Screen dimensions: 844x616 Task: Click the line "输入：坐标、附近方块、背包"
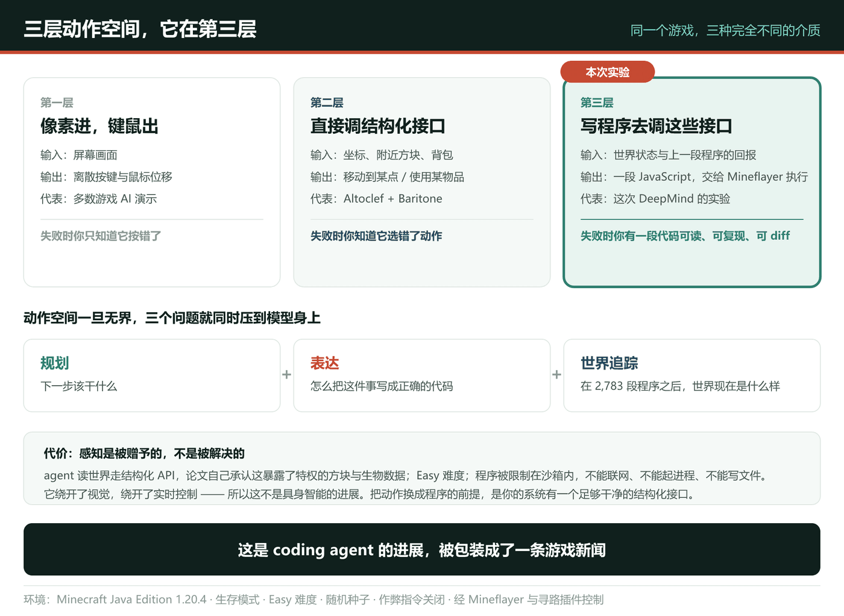coord(382,155)
